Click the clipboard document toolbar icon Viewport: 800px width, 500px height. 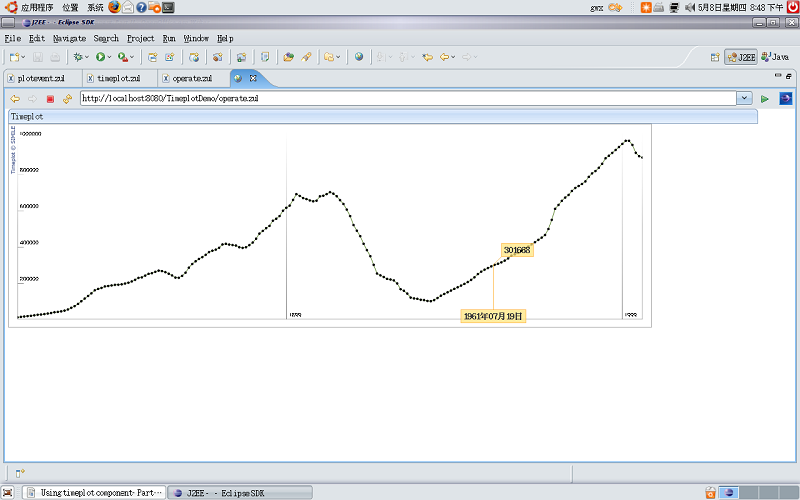[265, 57]
